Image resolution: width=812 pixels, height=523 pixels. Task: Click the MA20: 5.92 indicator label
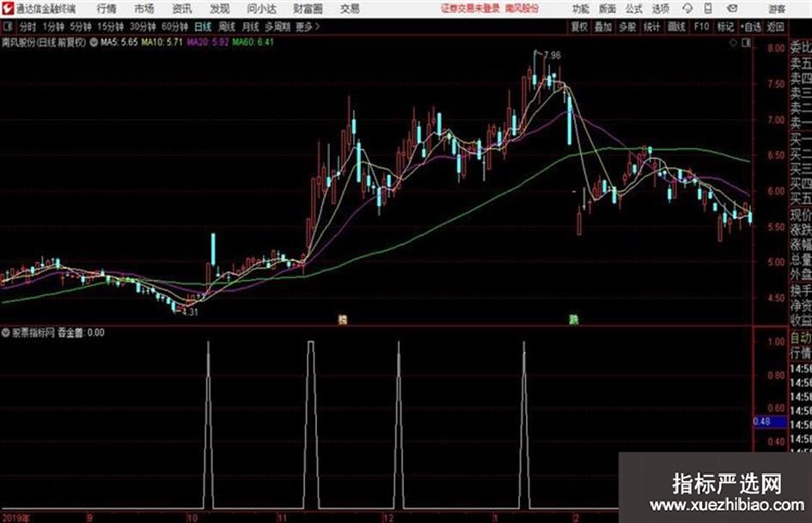208,42
